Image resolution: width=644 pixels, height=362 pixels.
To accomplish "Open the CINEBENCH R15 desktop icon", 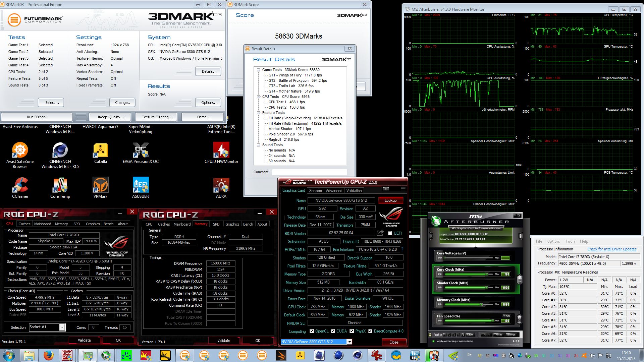I will pos(60,155).
